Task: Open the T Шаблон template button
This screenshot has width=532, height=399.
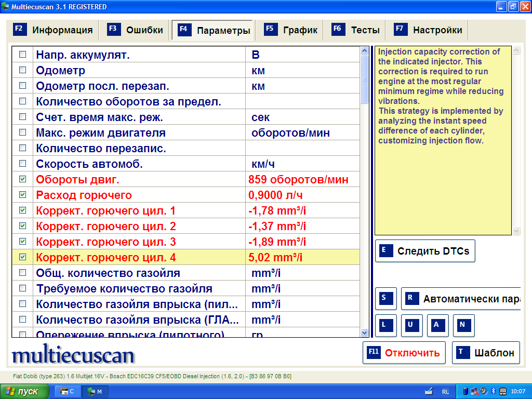Action: 486,353
